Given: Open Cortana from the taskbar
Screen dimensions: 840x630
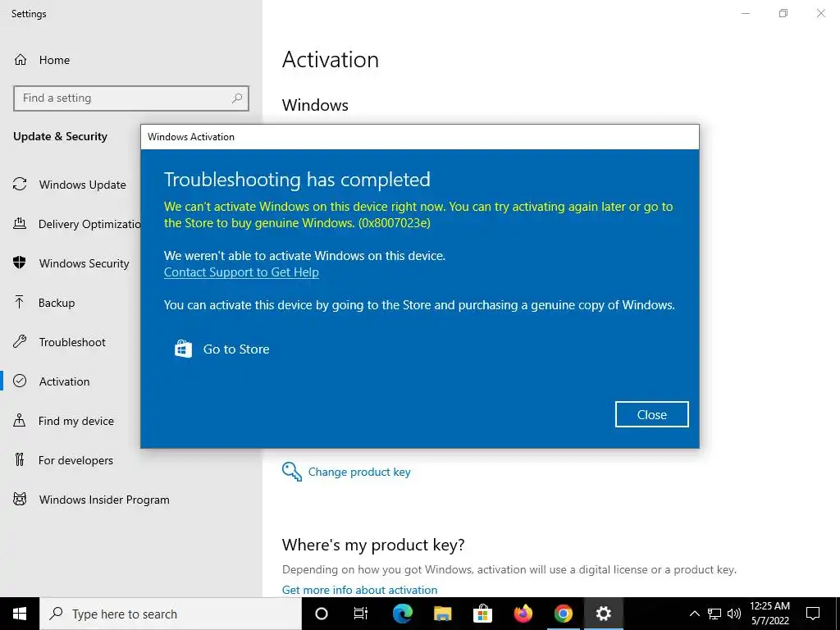Looking at the screenshot, I should [322, 614].
